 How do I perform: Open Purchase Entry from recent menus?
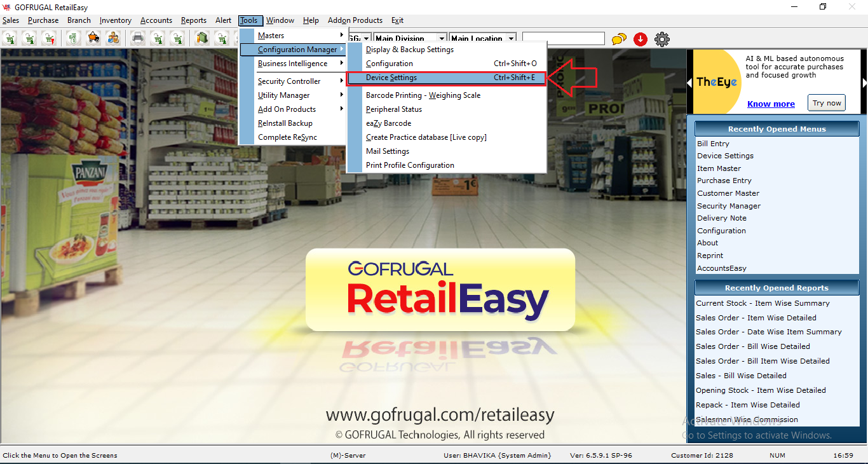724,181
